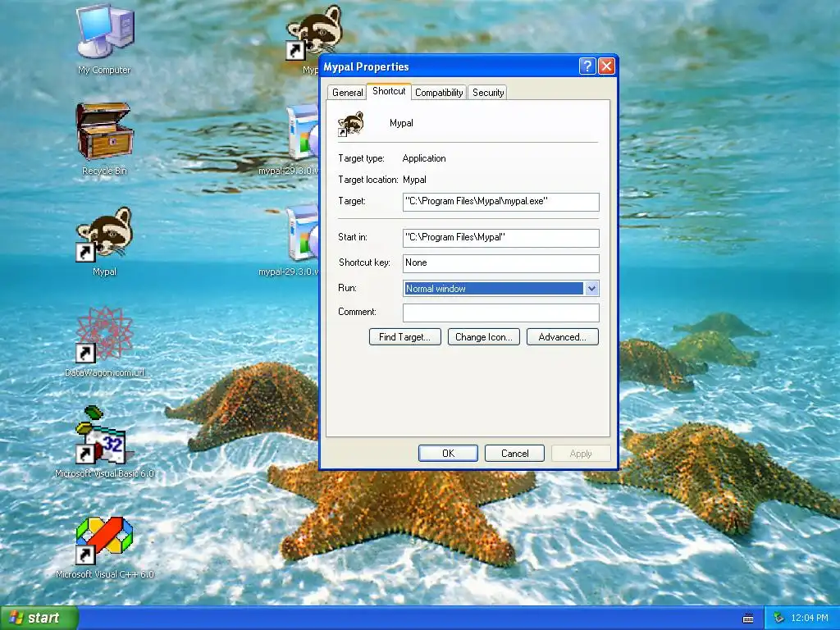Select the Mypal raccoon icon behind the dialog
The height and width of the screenshot is (630, 840).
tap(313, 31)
